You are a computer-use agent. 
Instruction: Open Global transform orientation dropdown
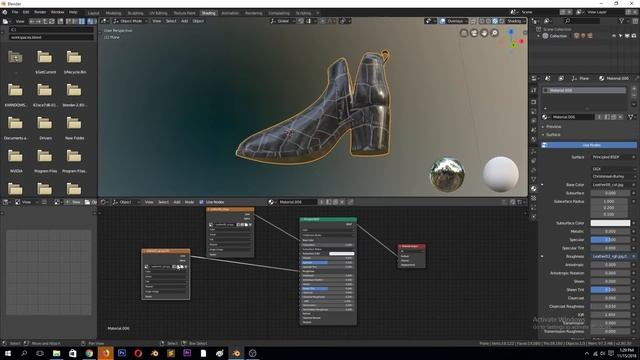(x=282, y=21)
